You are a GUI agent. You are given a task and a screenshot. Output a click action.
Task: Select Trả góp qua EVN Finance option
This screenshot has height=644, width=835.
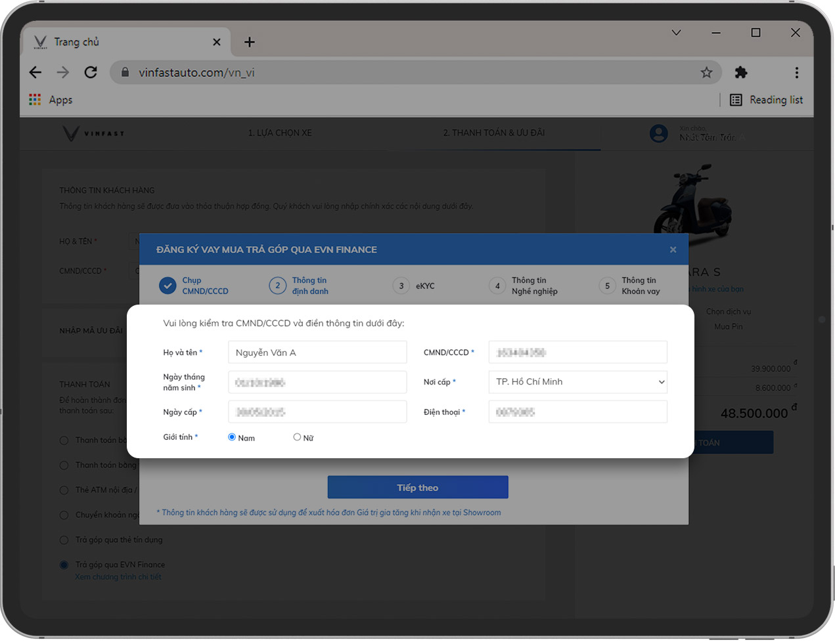click(x=64, y=565)
